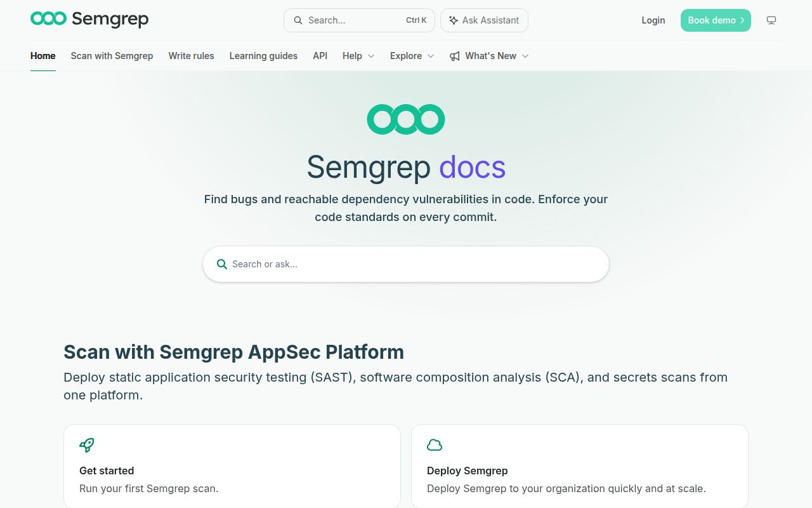Expand the Explore dropdown menu
The height and width of the screenshot is (508, 812).
point(412,56)
